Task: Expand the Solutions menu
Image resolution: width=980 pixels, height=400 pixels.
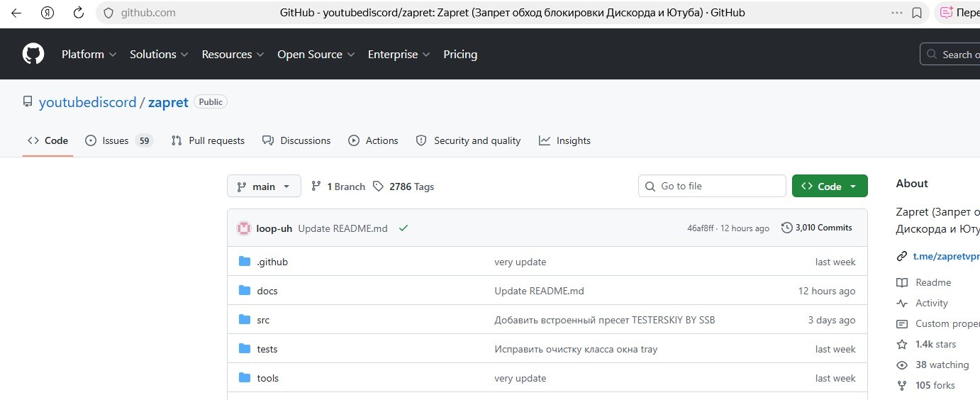Action: click(x=159, y=55)
